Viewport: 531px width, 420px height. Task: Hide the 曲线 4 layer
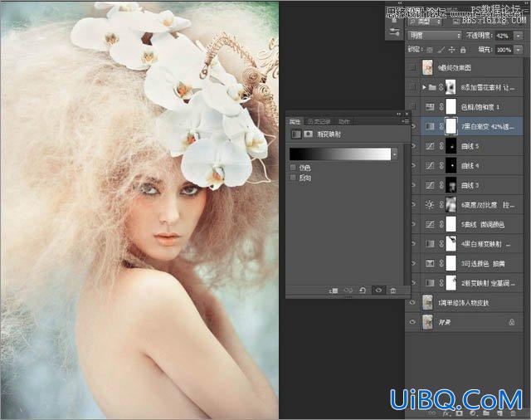[x=412, y=166]
